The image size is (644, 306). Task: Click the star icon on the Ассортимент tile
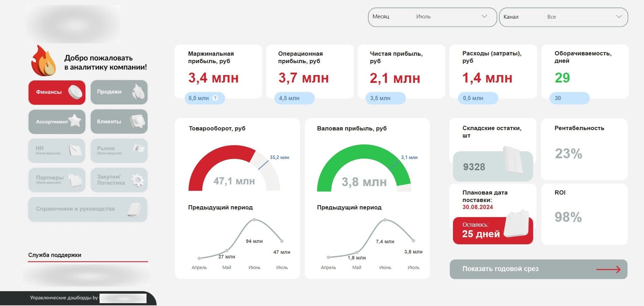click(75, 121)
